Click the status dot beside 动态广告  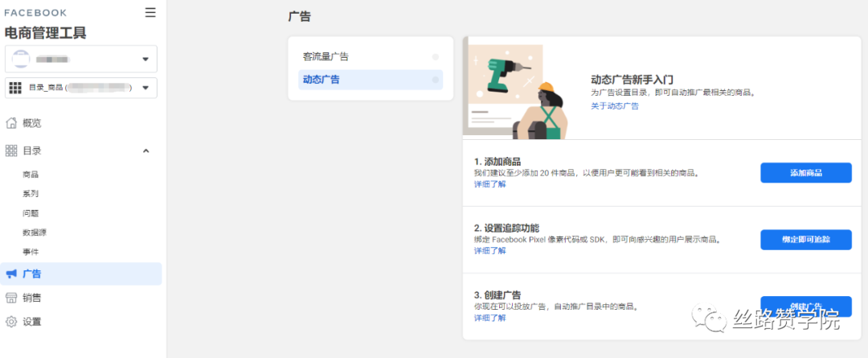pyautogui.click(x=435, y=80)
